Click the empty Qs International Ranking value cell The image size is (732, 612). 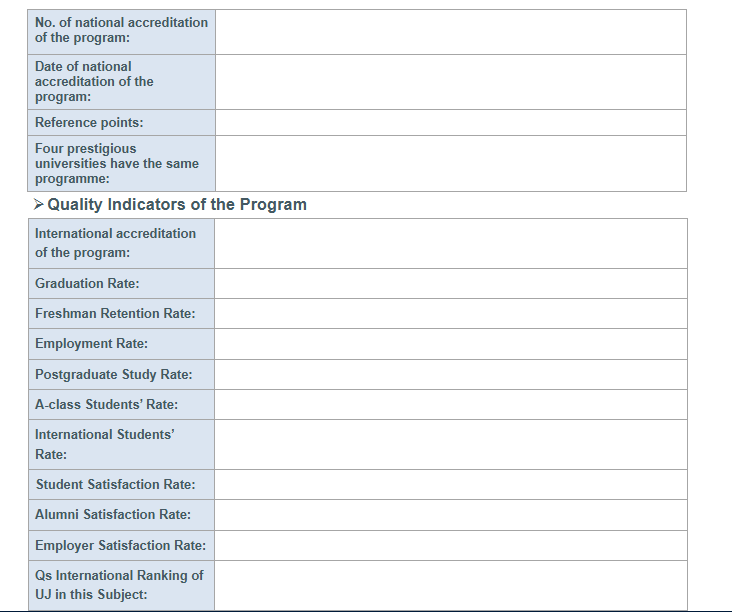pos(450,585)
